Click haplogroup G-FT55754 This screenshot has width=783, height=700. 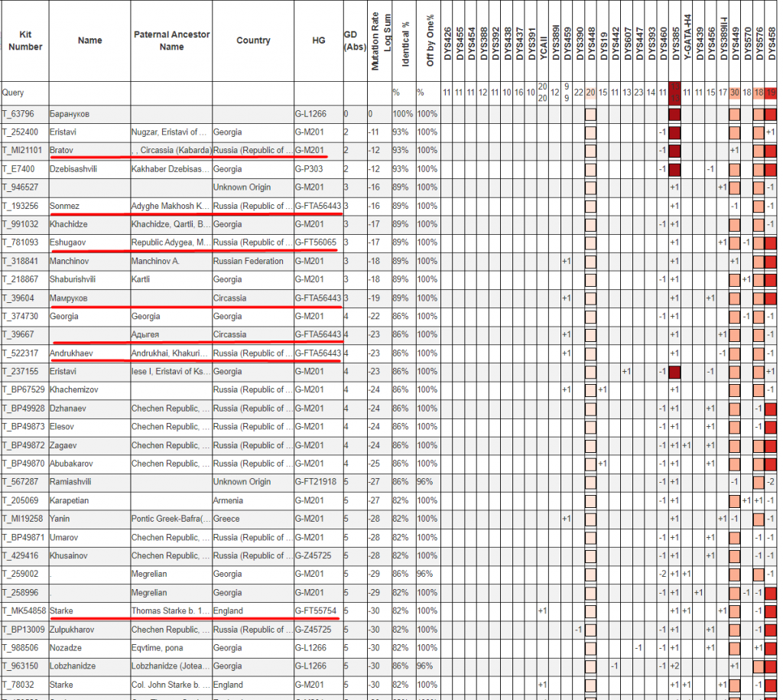click(317, 611)
